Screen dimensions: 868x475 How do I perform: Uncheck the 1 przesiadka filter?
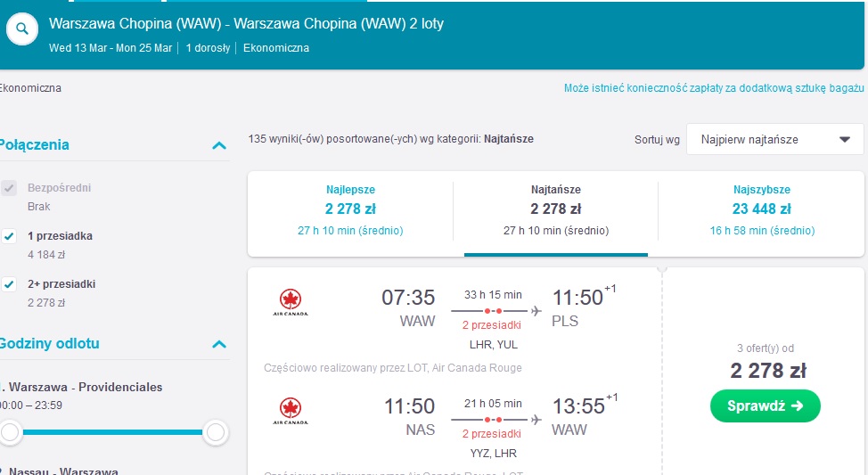click(x=9, y=236)
